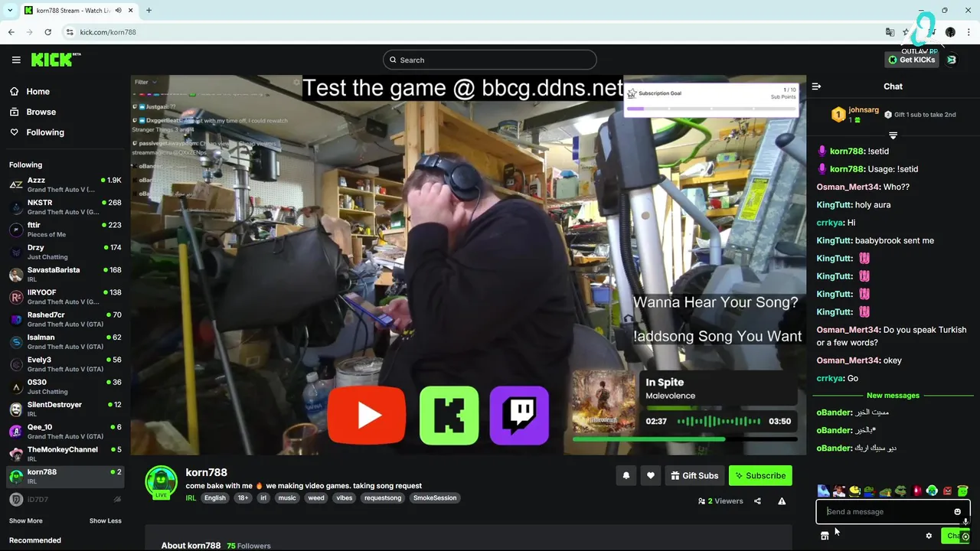Image resolution: width=980 pixels, height=551 pixels.
Task: Open the emoji picker in chat
Action: point(957,512)
